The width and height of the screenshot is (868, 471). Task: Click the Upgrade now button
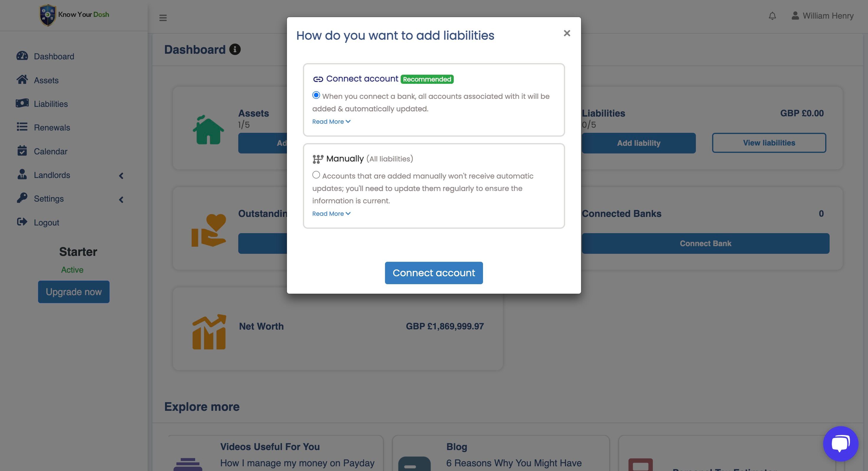[74, 292]
